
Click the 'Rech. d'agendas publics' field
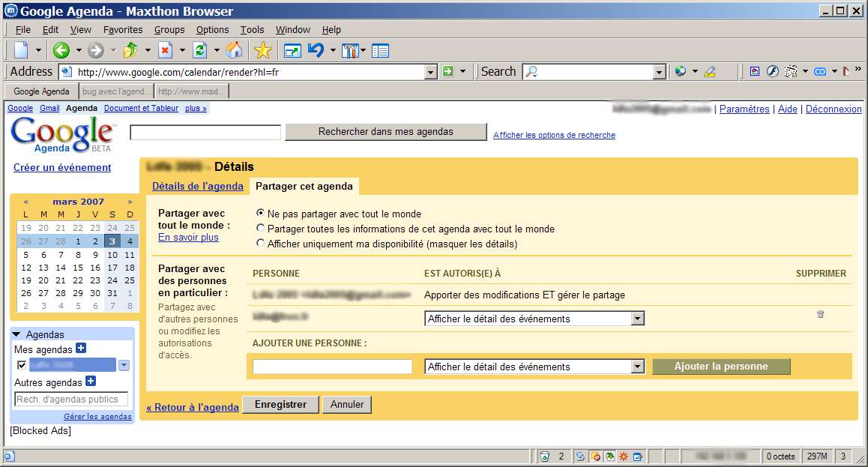click(71, 399)
